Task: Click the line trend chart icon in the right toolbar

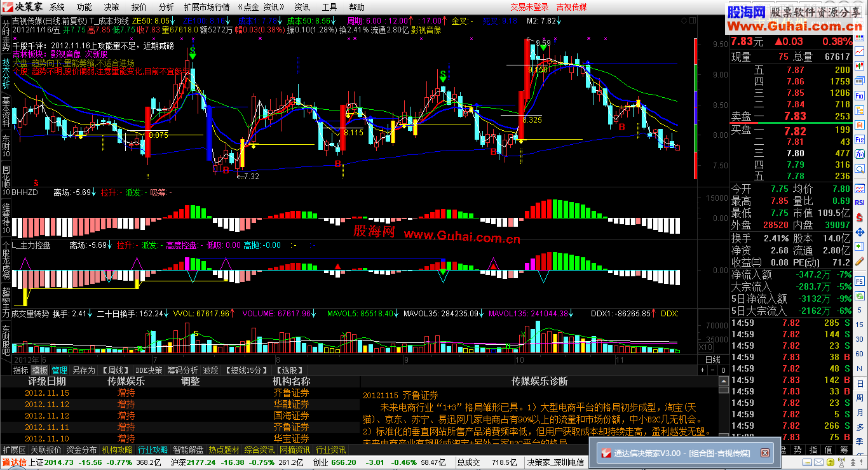Action: (860, 51)
